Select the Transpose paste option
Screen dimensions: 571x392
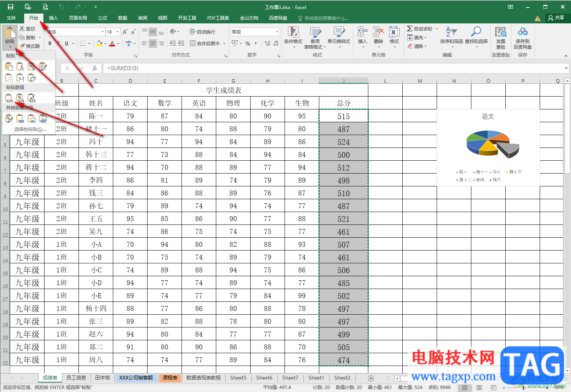(32, 78)
